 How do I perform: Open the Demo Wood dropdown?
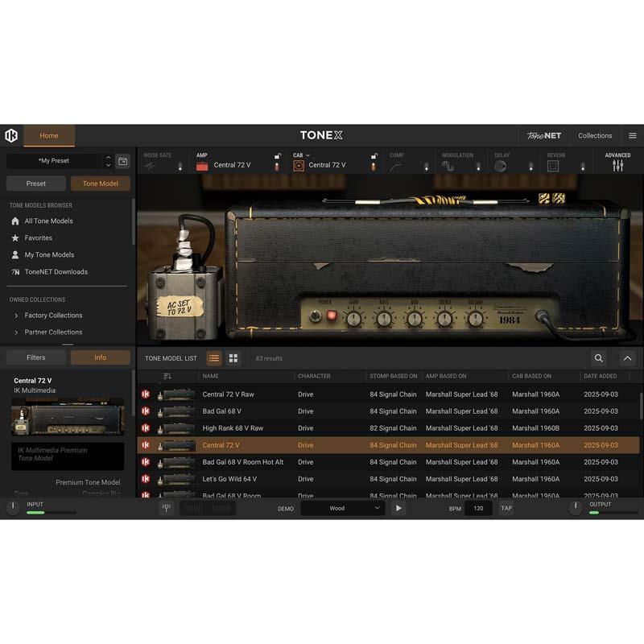click(343, 508)
